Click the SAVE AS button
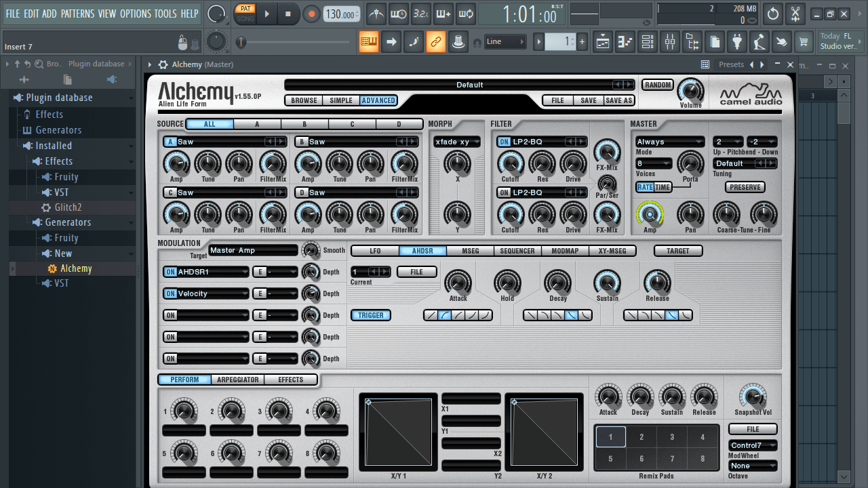 point(618,100)
